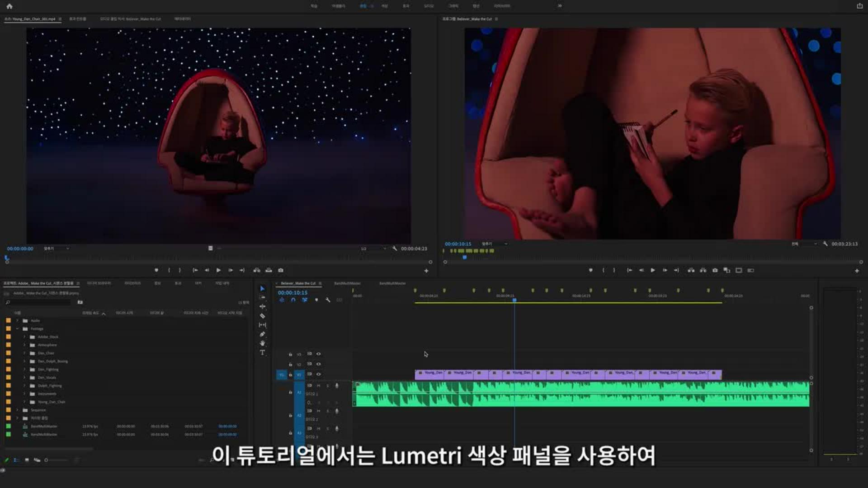Click Export Frame camera in Program monitor
Image resolution: width=868 pixels, height=488 pixels.
[715, 270]
